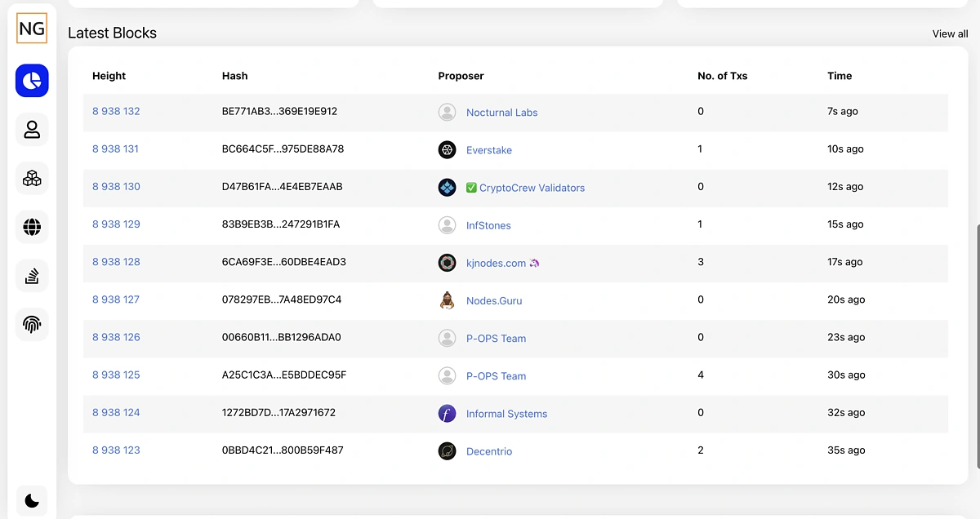
Task: Click the globe network icon in sidebar
Action: 31,227
